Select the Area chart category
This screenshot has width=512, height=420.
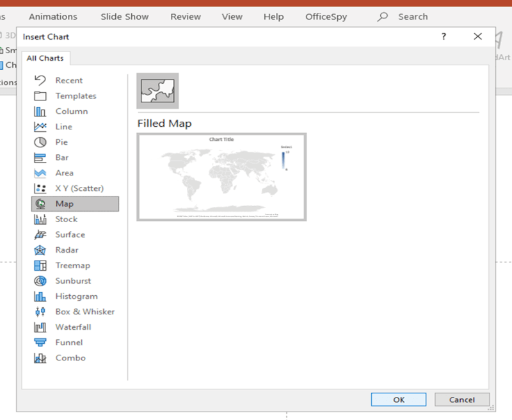point(67,172)
